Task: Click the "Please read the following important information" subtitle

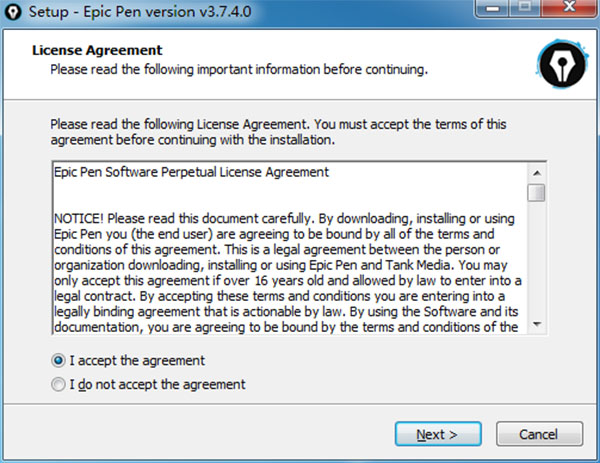Action: click(x=239, y=70)
